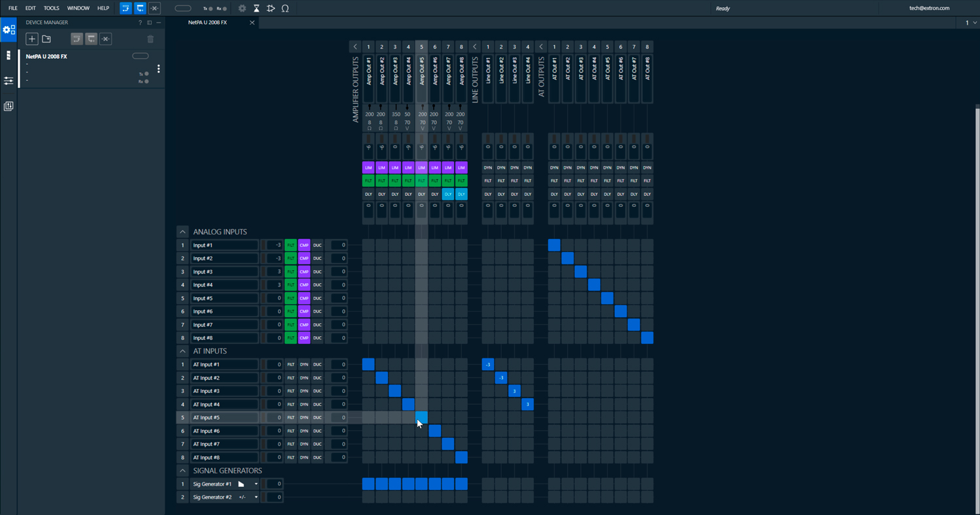Image resolution: width=980 pixels, height=515 pixels.
Task: Click the FILT button on AT Input #2
Action: pyautogui.click(x=291, y=378)
